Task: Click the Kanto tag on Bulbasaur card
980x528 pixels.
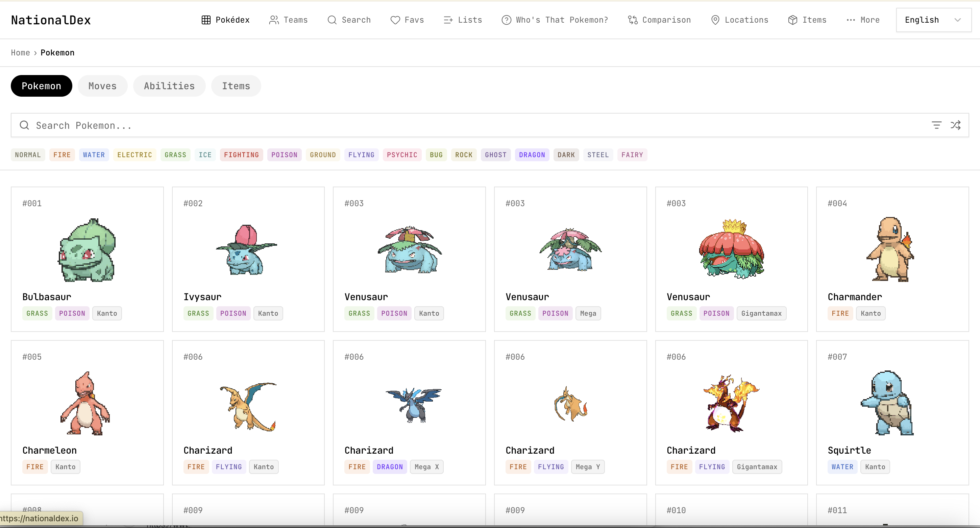Action: tap(107, 313)
